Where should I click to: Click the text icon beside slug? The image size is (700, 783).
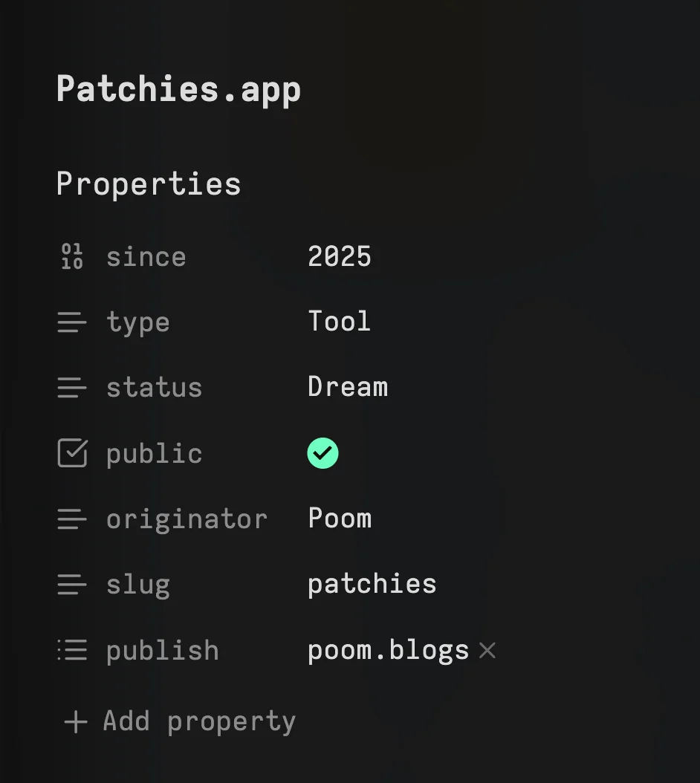click(x=72, y=585)
